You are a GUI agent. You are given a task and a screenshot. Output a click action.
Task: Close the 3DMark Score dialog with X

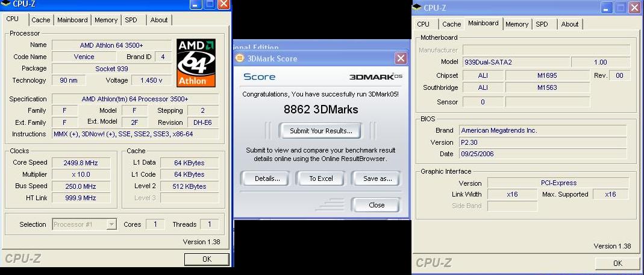coord(401,58)
